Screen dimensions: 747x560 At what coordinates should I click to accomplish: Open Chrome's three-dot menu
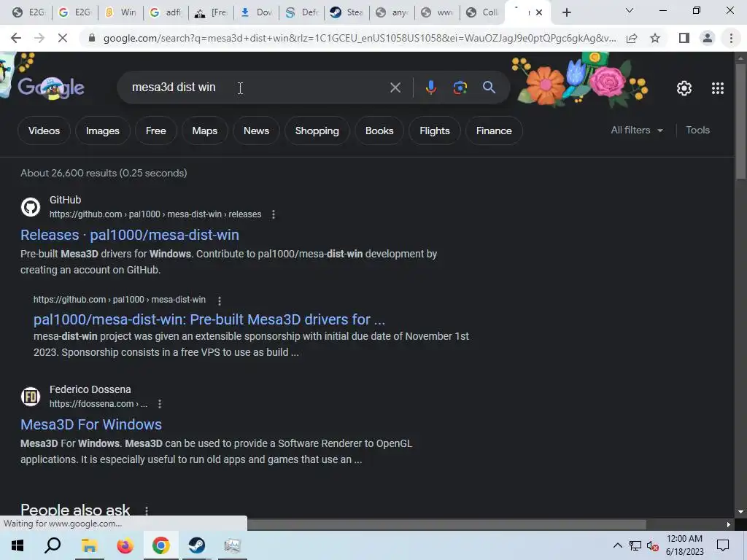tap(731, 38)
